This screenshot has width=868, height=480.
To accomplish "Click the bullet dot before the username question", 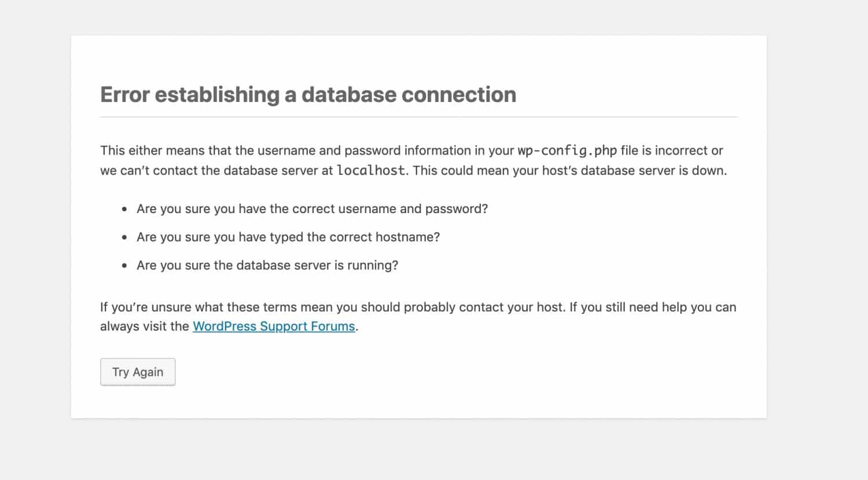I will pos(124,210).
